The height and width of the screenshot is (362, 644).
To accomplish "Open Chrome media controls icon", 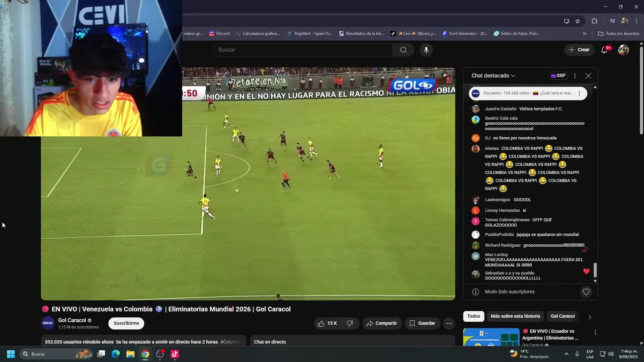I will (612, 21).
